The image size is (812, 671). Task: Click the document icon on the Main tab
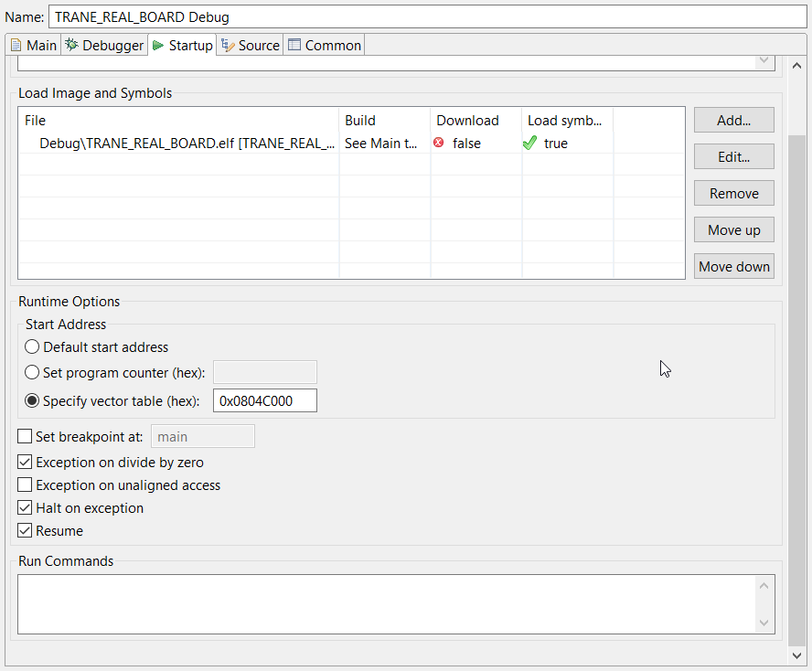tap(15, 44)
